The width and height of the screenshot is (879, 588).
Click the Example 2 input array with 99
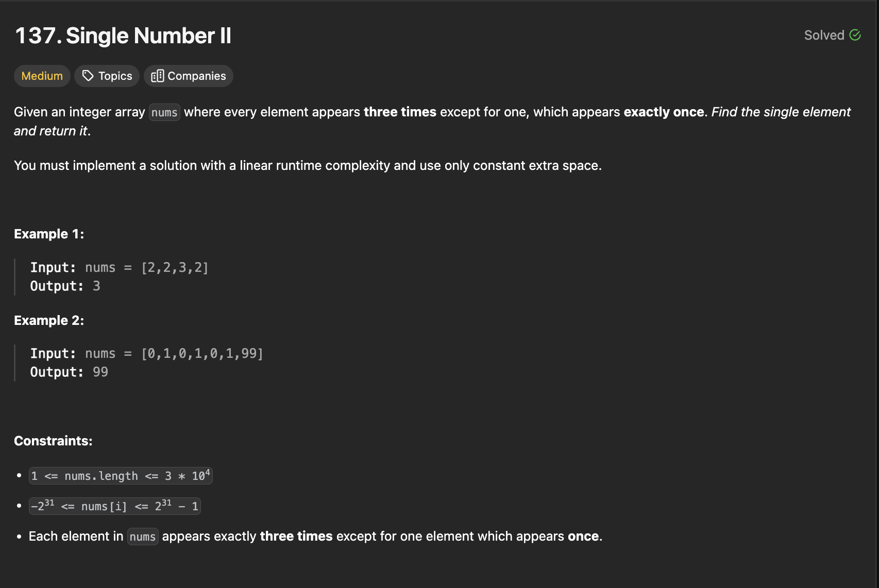pos(202,353)
